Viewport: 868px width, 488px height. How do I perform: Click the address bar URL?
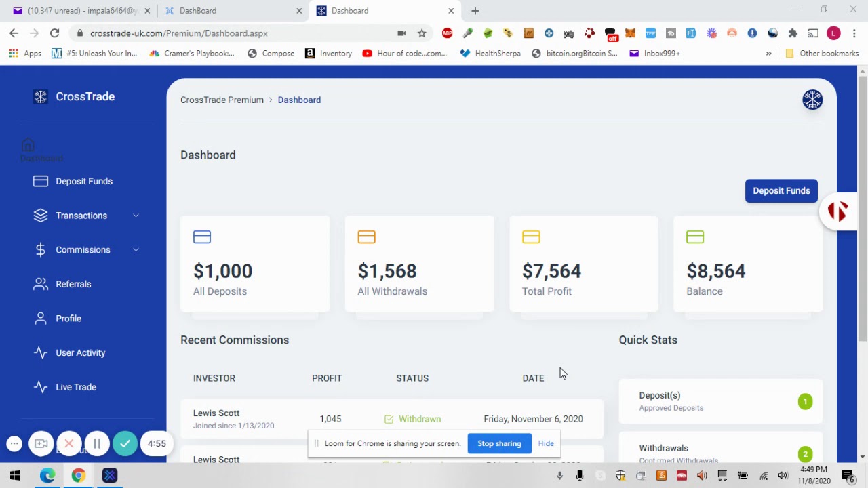(x=179, y=33)
